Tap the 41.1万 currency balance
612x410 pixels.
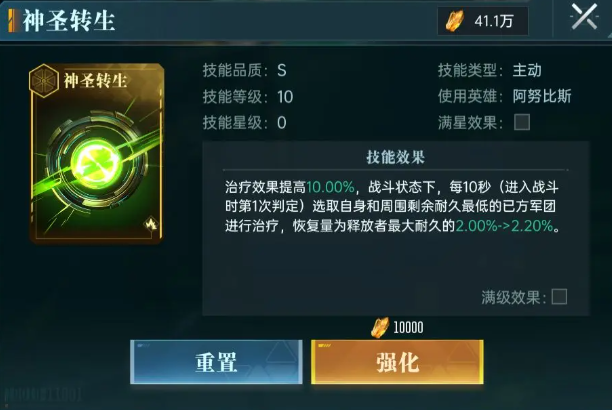click(494, 21)
